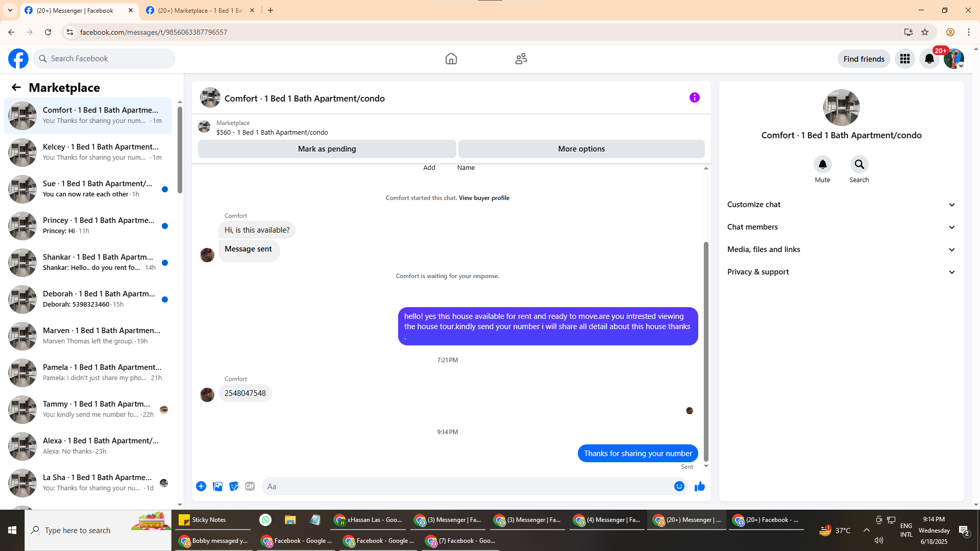980x551 pixels.
Task: Open the Shankar conversation
Action: [x=88, y=262]
